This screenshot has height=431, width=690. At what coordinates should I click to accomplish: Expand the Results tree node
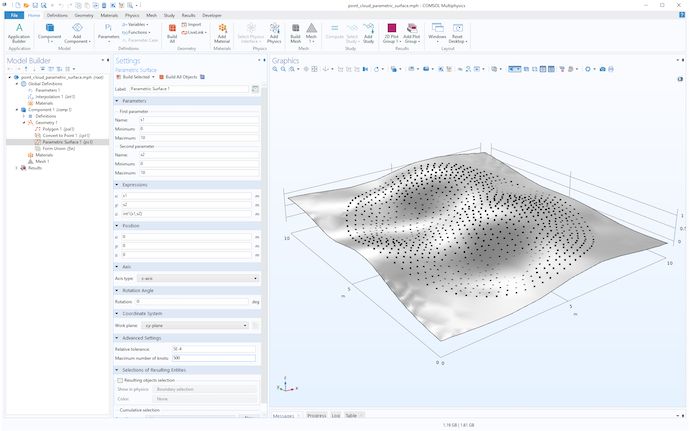coord(17,168)
